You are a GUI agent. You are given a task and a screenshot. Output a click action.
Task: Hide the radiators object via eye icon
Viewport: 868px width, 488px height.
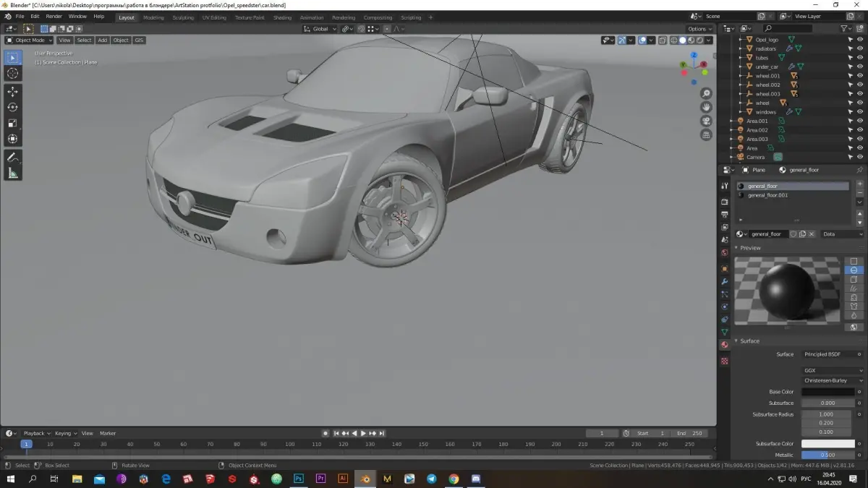click(860, 48)
